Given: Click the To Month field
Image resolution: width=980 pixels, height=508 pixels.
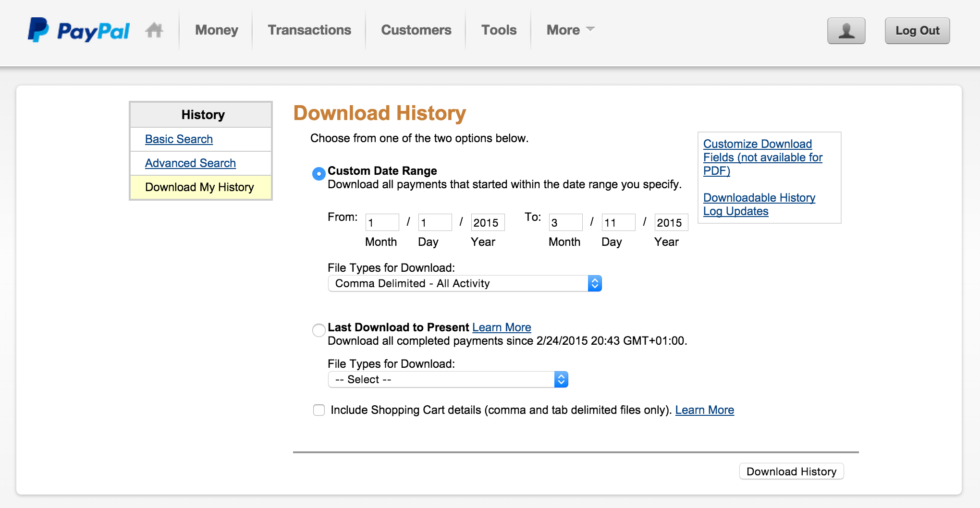Looking at the screenshot, I should 566,222.
